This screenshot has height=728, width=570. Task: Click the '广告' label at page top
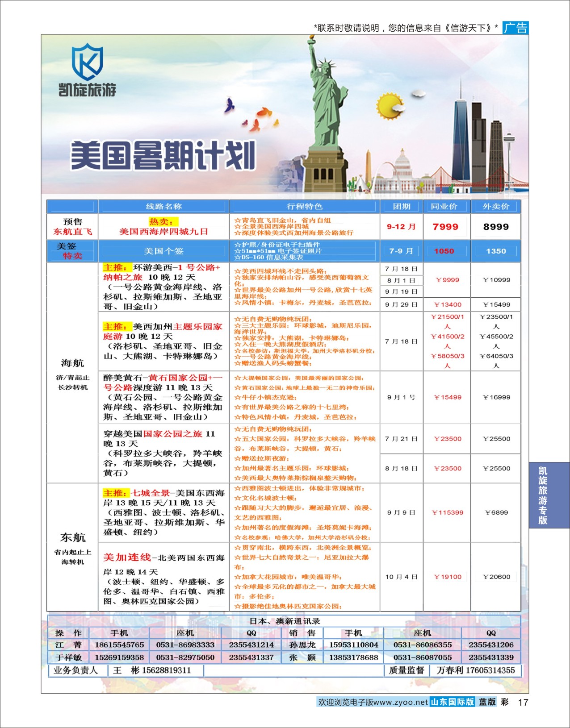[x=516, y=28]
